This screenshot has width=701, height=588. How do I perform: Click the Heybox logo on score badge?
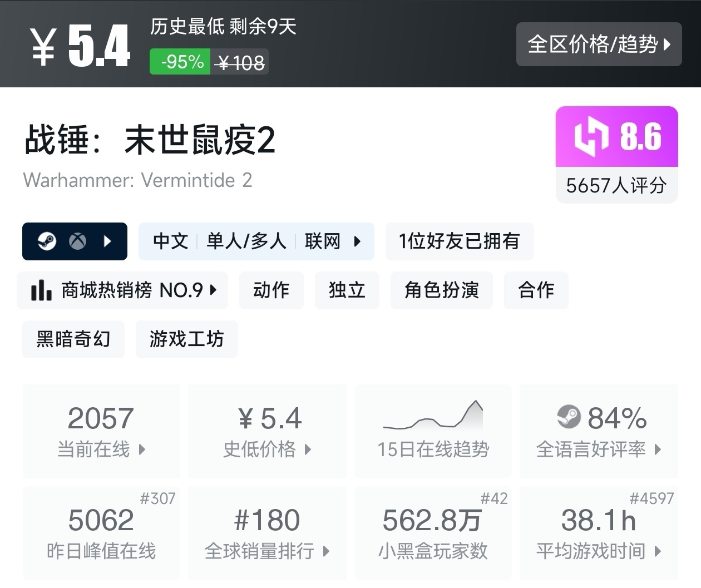pos(591,136)
